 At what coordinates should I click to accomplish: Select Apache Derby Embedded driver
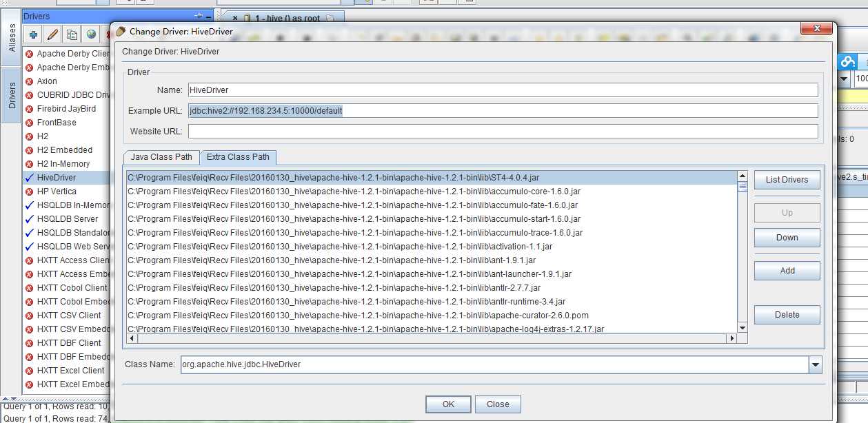pyautogui.click(x=67, y=68)
